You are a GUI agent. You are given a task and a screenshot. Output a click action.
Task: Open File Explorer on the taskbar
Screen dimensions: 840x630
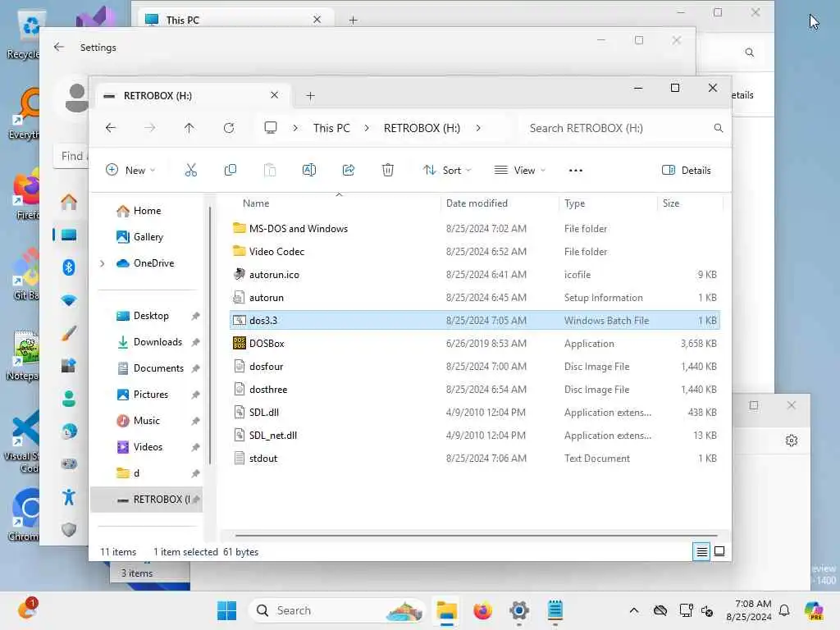[x=446, y=610]
